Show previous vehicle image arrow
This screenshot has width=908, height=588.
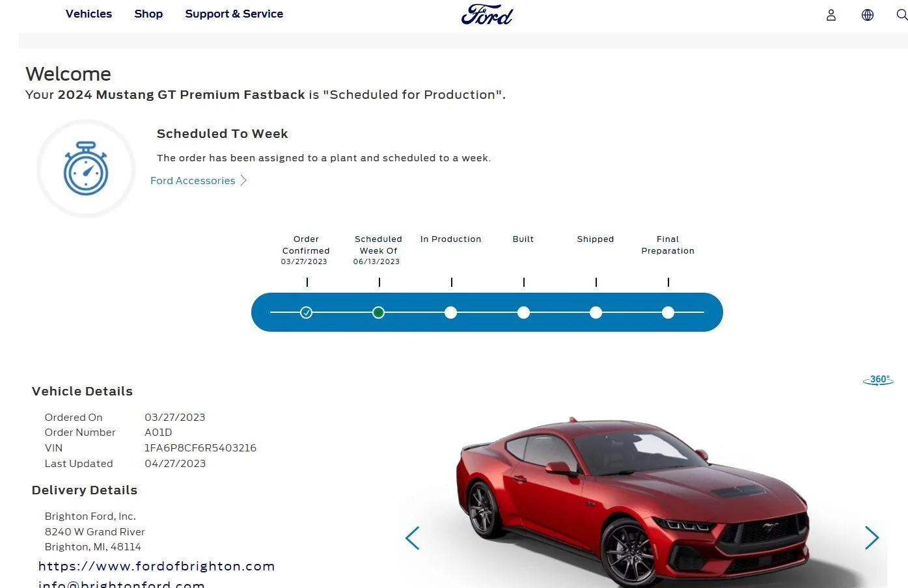413,538
